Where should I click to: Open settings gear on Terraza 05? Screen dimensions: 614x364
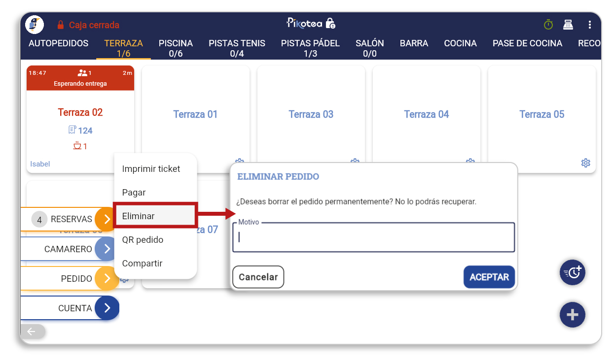(x=585, y=163)
